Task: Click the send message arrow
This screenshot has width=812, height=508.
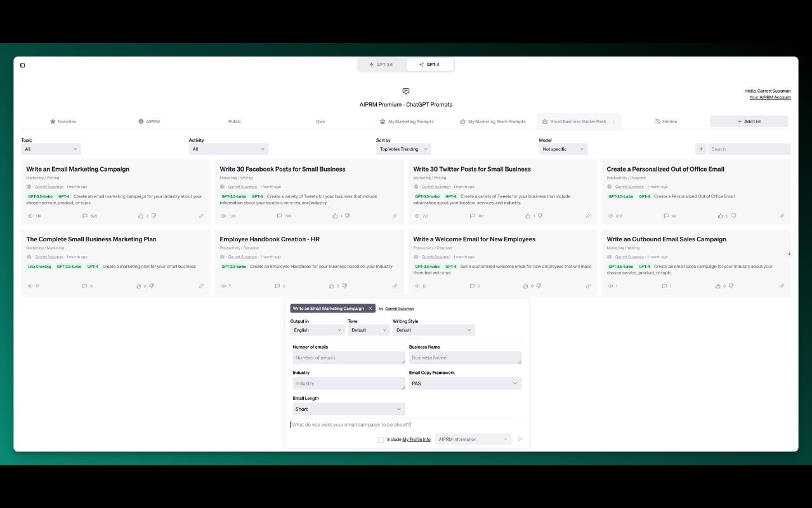Action: tap(520, 439)
